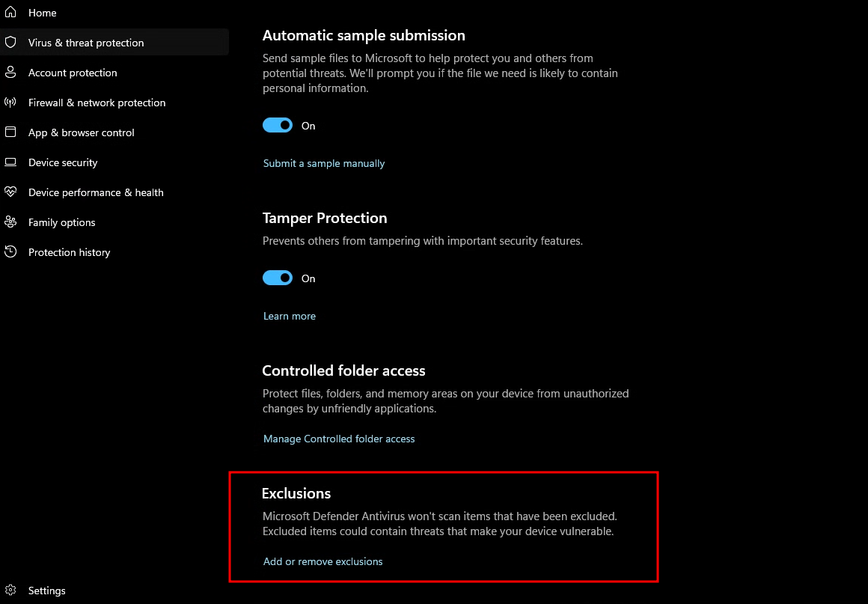Screen dimensions: 868x604
Task: Click Add or remove exclusions link
Action: click(323, 561)
